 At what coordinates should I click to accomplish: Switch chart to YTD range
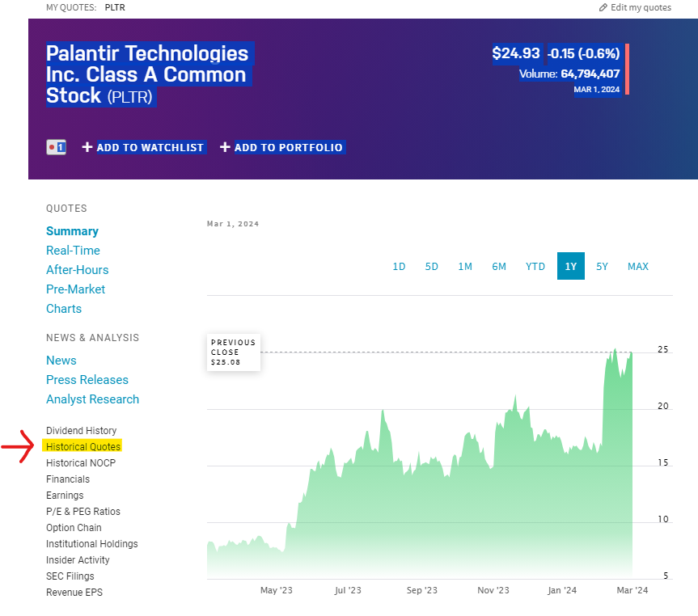point(535,266)
